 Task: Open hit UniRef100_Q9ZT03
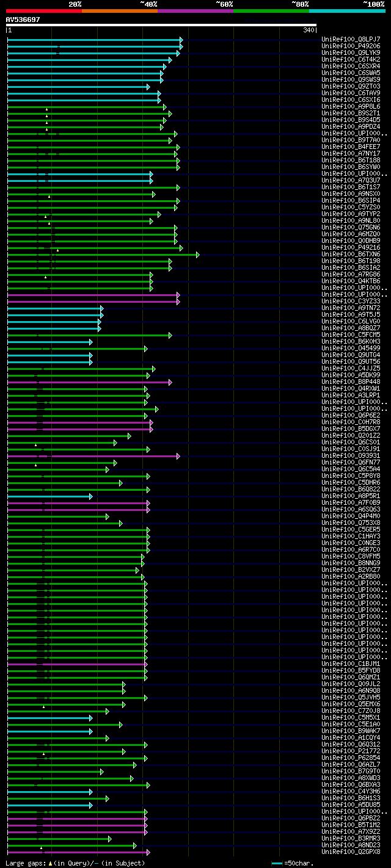coord(351,86)
